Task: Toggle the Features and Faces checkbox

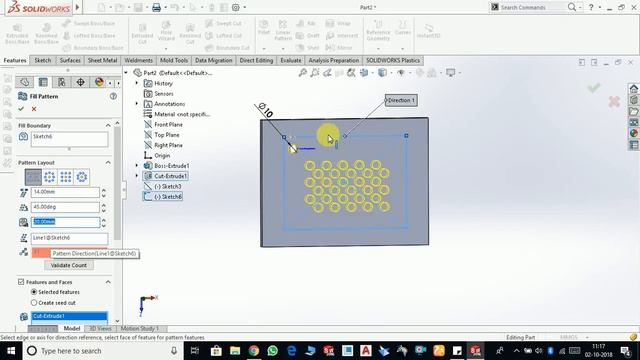Action: pyautogui.click(x=21, y=282)
